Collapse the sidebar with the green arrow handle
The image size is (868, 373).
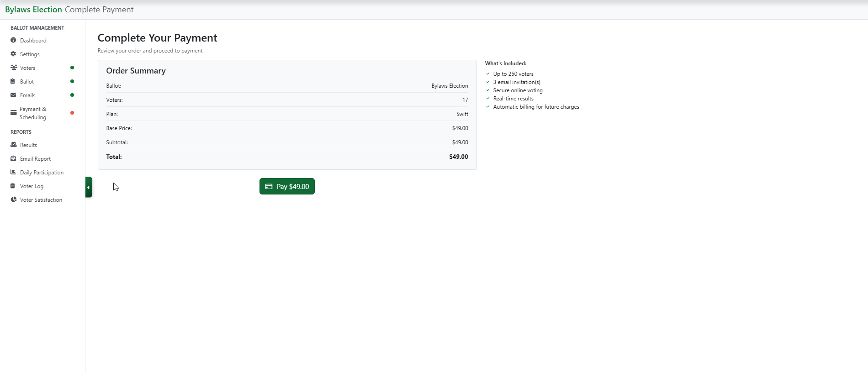[89, 187]
